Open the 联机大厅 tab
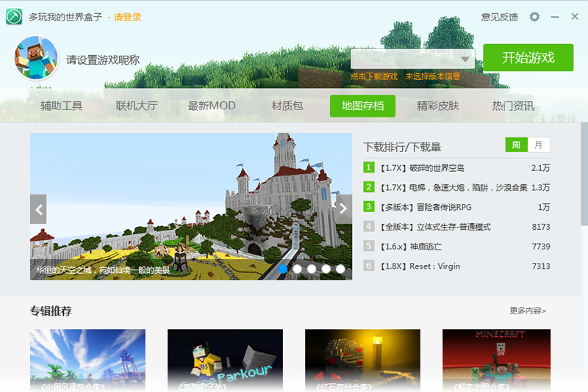Image resolution: width=588 pixels, height=392 pixels. tap(137, 106)
